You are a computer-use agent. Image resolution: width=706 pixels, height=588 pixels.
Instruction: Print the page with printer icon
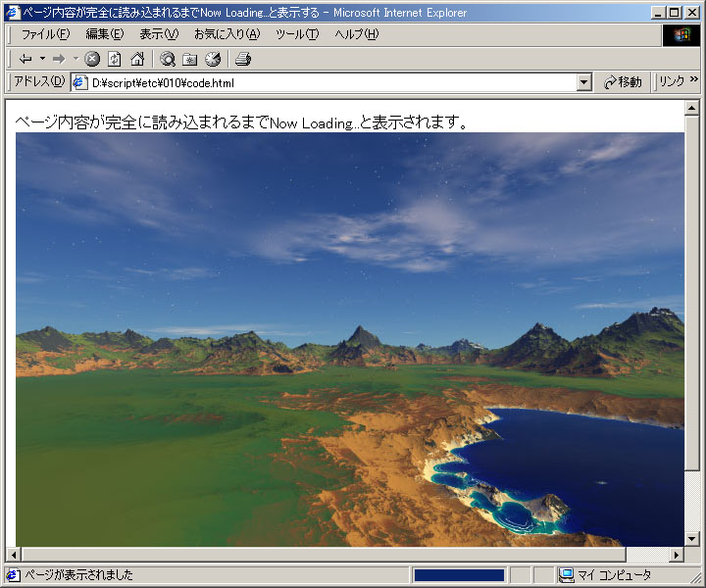(243, 59)
